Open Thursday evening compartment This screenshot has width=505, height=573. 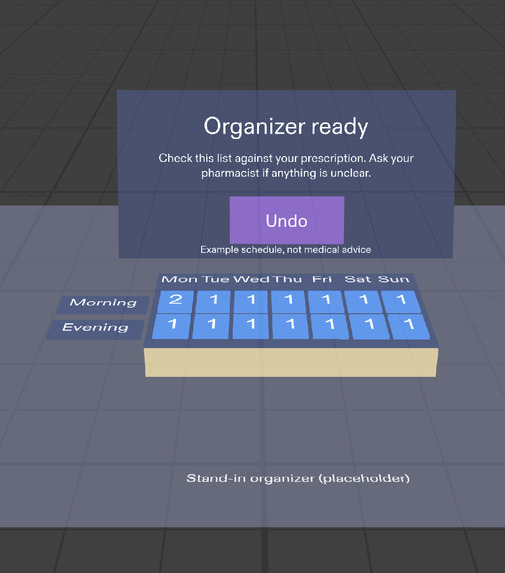click(x=291, y=326)
